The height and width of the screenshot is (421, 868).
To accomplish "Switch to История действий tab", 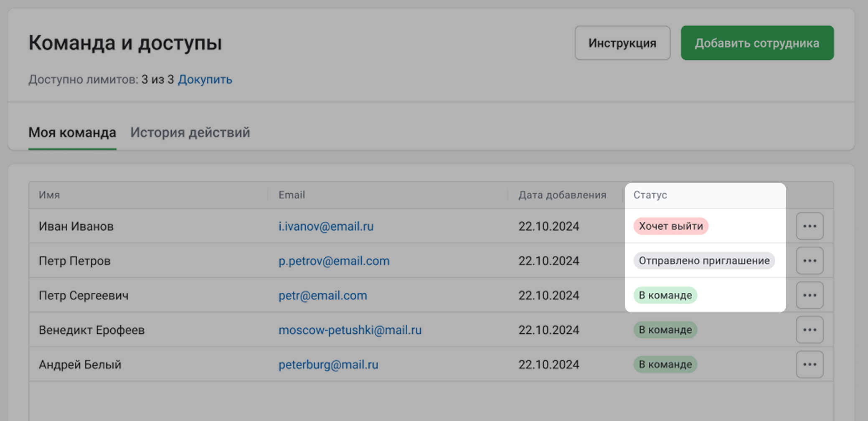I will pos(190,132).
